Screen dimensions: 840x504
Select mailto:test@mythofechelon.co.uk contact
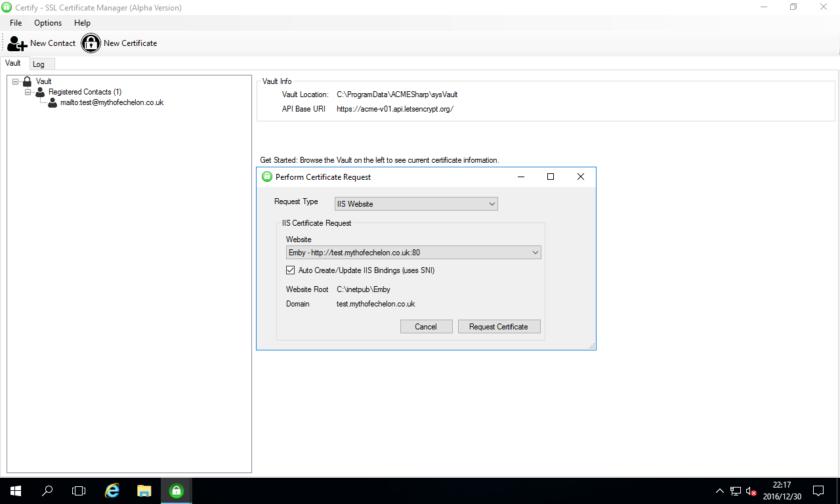112,102
